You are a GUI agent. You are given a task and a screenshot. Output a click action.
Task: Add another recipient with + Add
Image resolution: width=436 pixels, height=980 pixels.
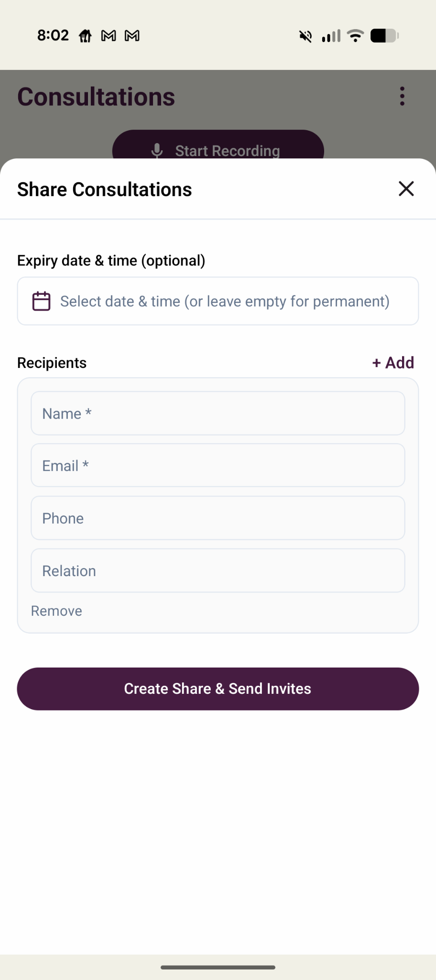click(x=393, y=363)
